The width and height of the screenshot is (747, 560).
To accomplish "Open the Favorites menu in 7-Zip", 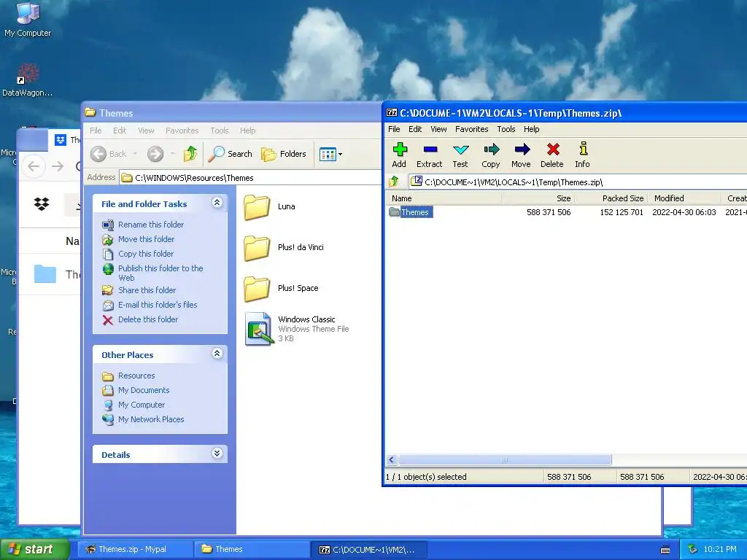I will point(472,129).
